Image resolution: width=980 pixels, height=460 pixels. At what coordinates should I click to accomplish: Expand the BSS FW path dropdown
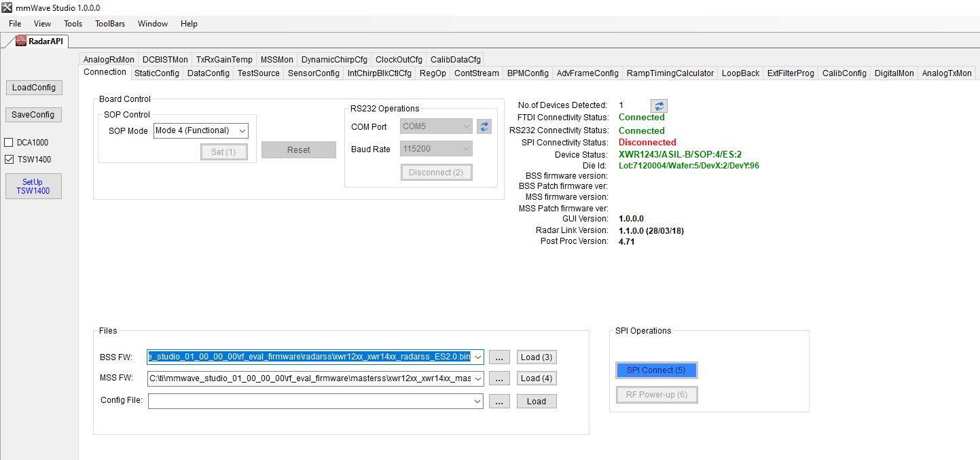point(477,357)
